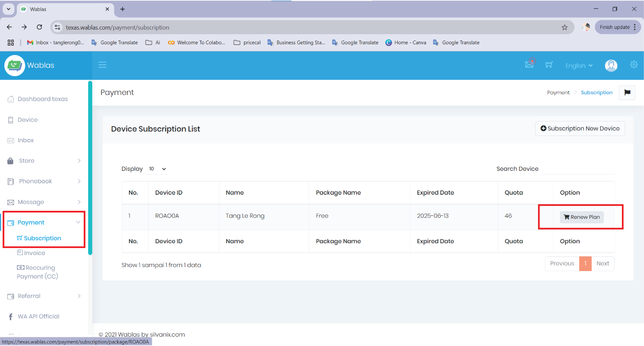Image resolution: width=644 pixels, height=346 pixels.
Task: Open Subscription under Payment
Action: (x=39, y=238)
